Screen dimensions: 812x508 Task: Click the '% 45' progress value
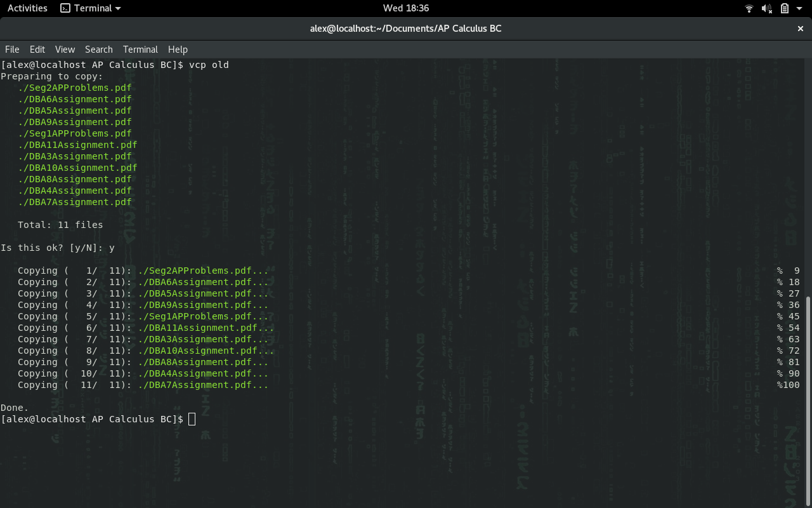[x=789, y=316]
